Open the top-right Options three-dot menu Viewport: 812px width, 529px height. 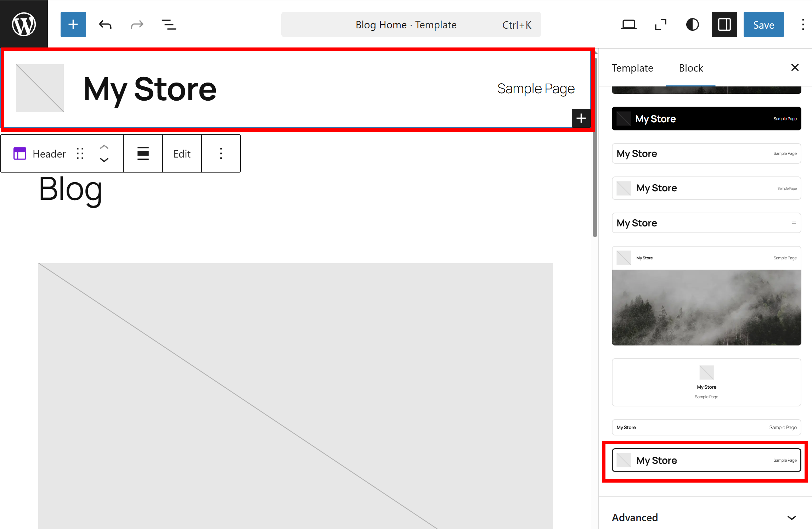pyautogui.click(x=803, y=25)
